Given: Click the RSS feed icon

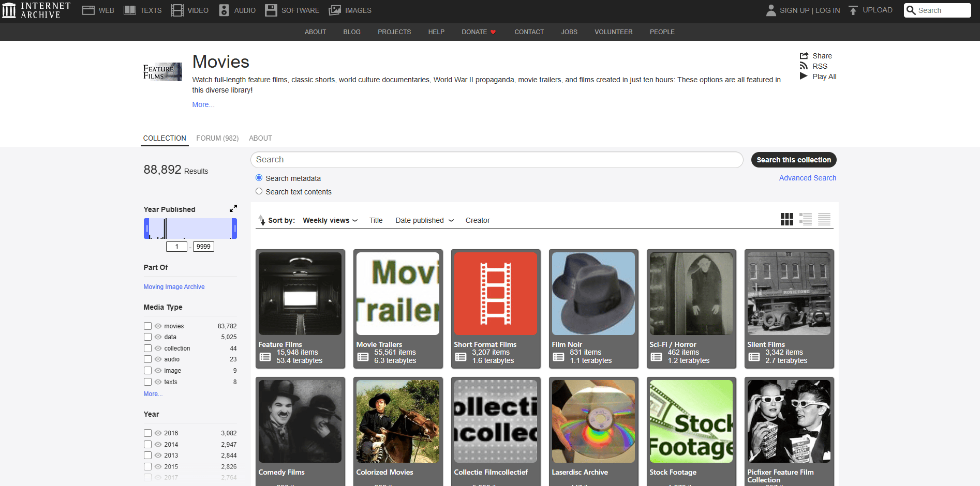Looking at the screenshot, I should pyautogui.click(x=804, y=66).
